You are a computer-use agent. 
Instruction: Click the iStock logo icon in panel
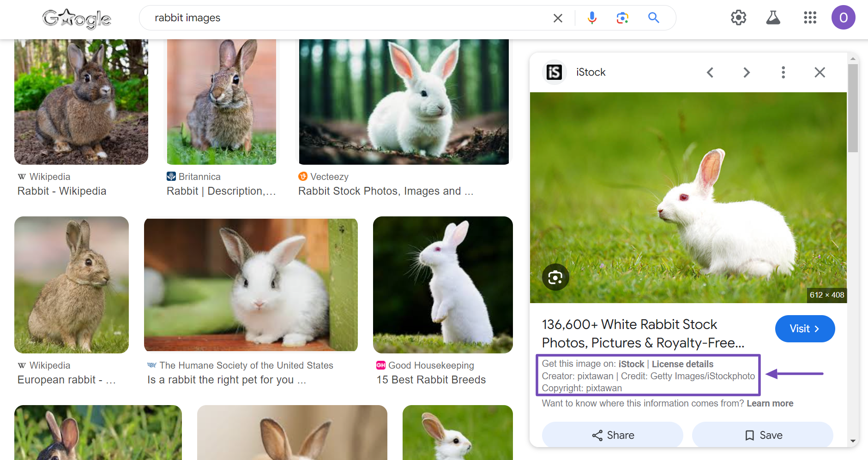click(x=554, y=72)
